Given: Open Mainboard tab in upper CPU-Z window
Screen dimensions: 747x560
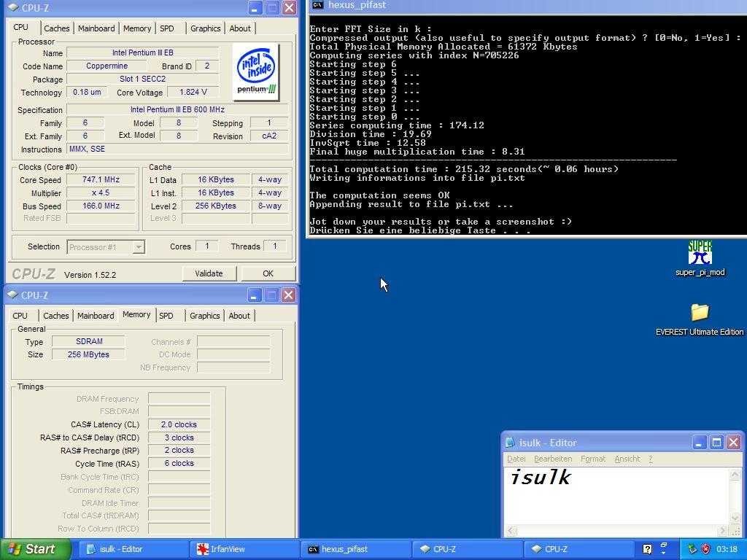Looking at the screenshot, I should coord(96,28).
